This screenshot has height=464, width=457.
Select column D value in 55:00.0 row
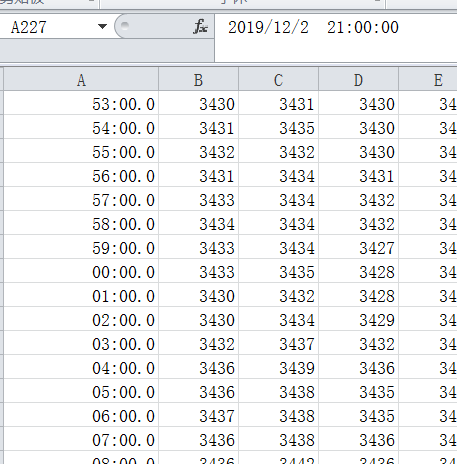[359, 151]
